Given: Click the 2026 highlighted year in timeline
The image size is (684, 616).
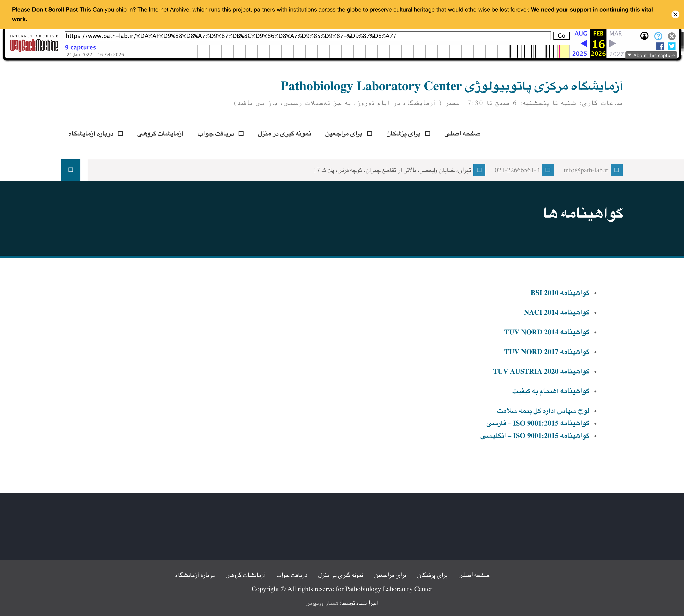Looking at the screenshot, I should point(598,53).
